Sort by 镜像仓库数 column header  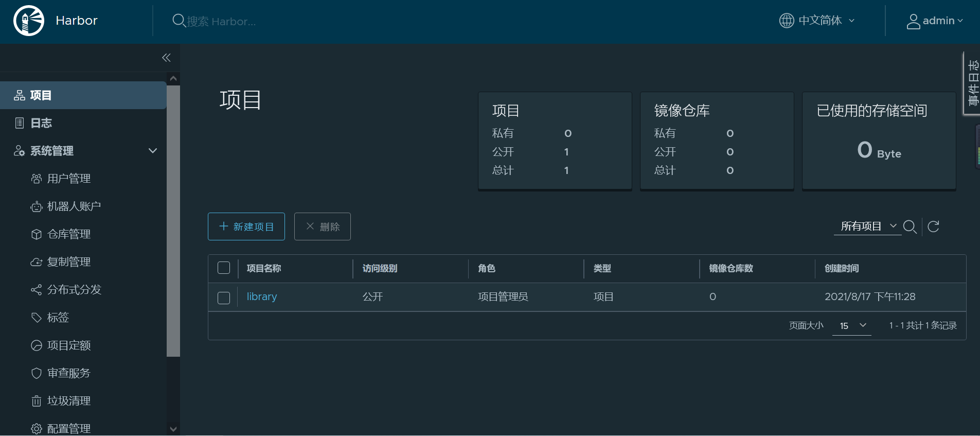pyautogui.click(x=731, y=268)
